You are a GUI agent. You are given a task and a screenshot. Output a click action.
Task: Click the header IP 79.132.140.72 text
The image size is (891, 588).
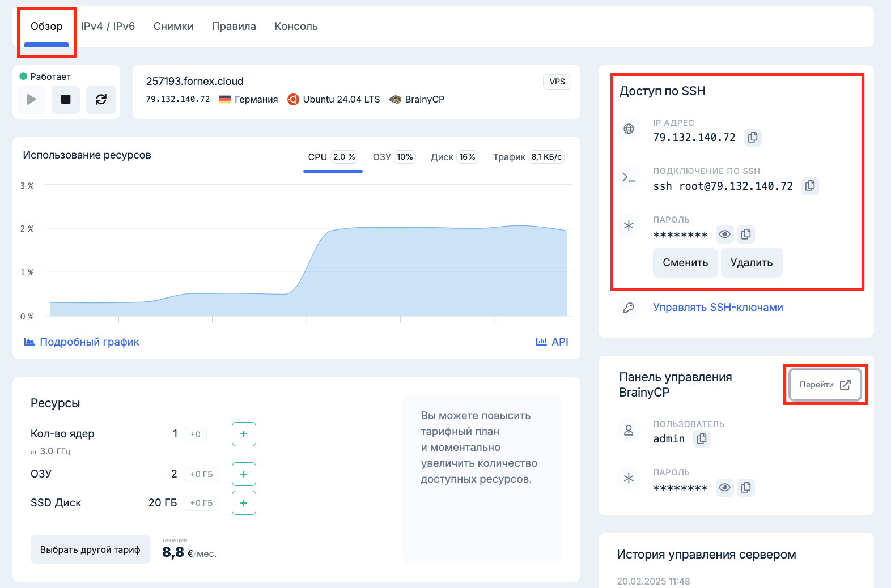(x=178, y=99)
